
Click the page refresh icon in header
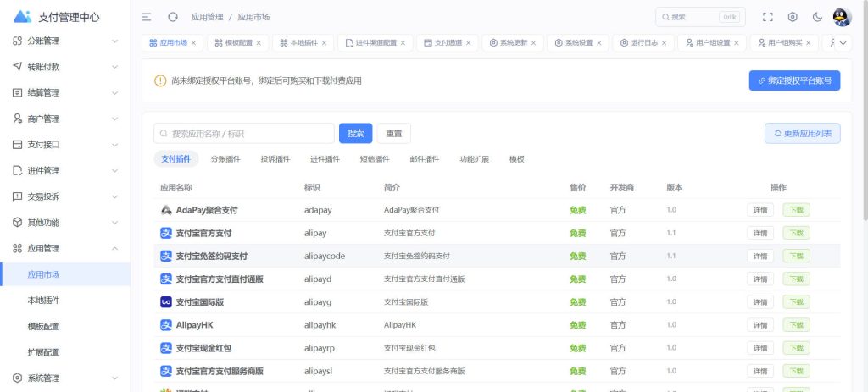pyautogui.click(x=173, y=17)
